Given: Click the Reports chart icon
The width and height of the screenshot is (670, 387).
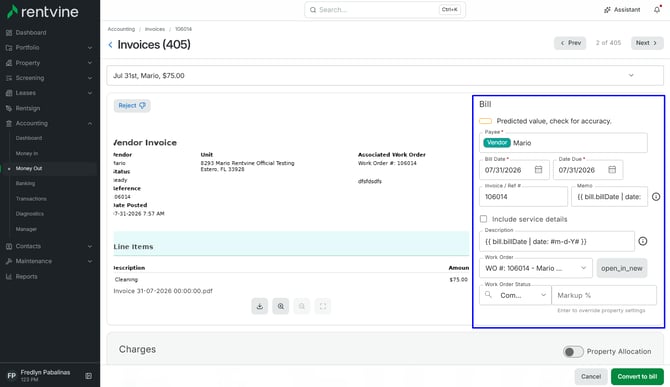Looking at the screenshot, I should (x=9, y=276).
